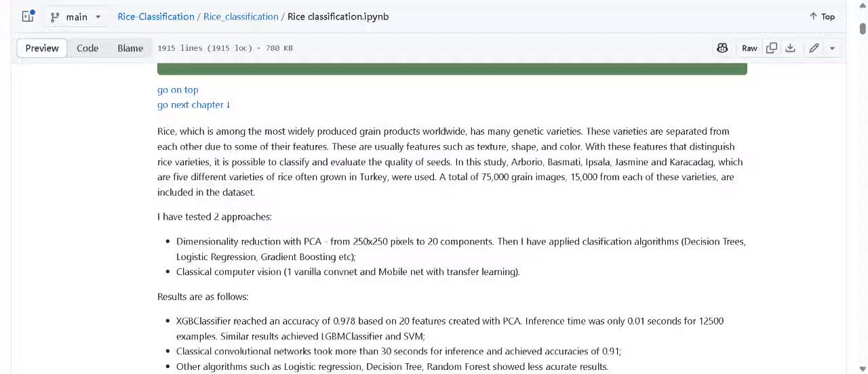Edit this file with the pencil icon
868x374 pixels.
[x=814, y=48]
